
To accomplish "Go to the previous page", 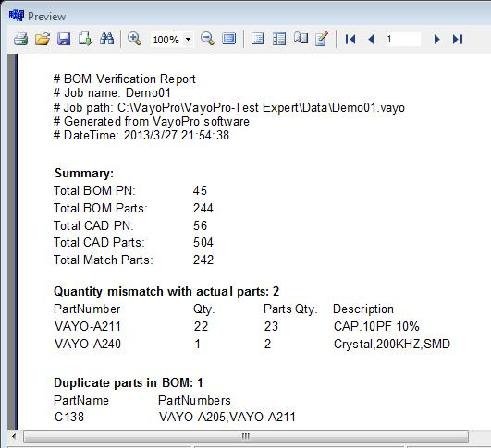I will [372, 39].
